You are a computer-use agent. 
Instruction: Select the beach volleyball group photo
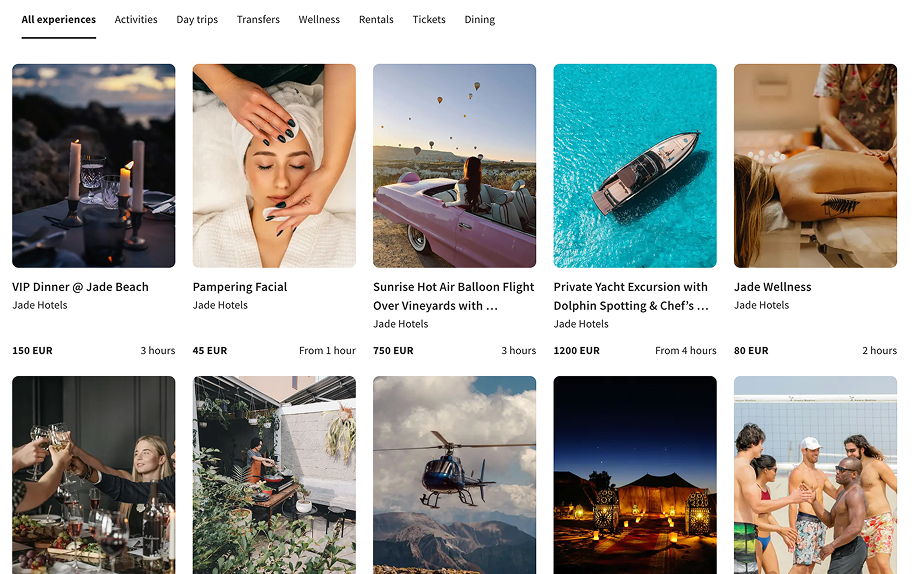[815, 475]
